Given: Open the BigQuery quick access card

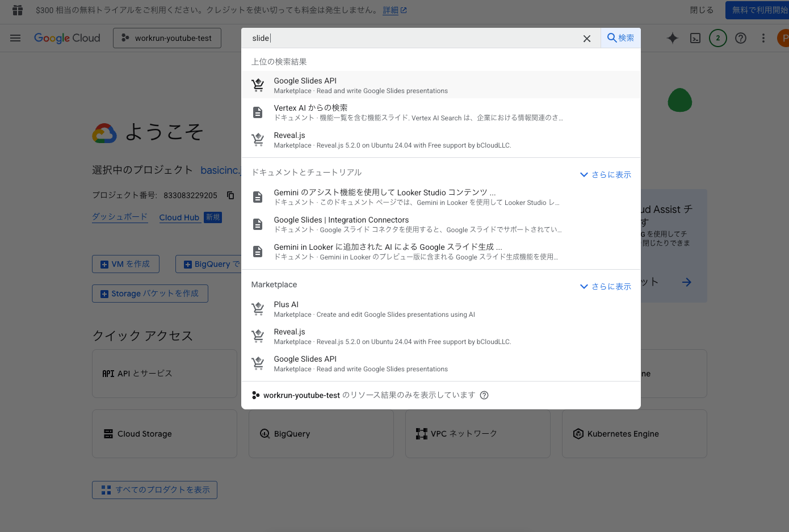Looking at the screenshot, I should click(x=321, y=434).
